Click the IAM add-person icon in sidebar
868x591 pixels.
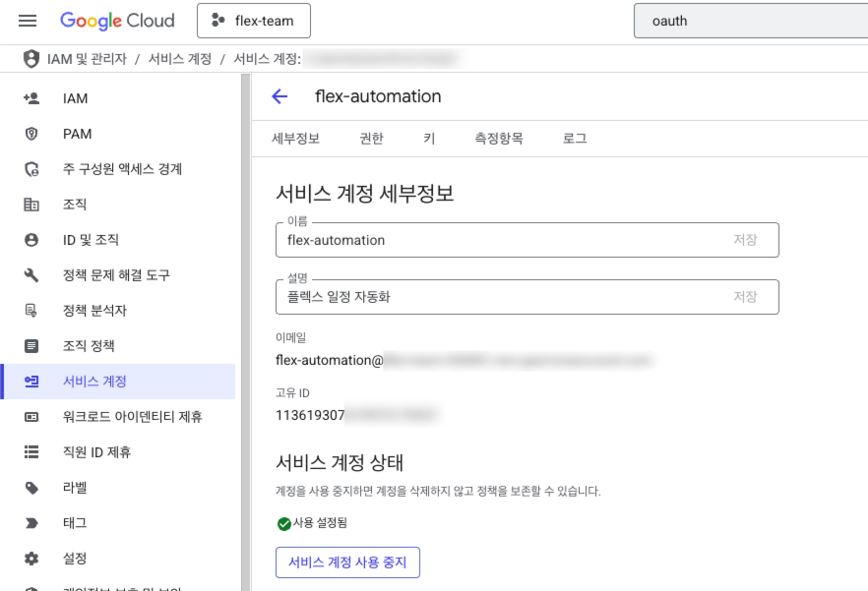[31, 98]
